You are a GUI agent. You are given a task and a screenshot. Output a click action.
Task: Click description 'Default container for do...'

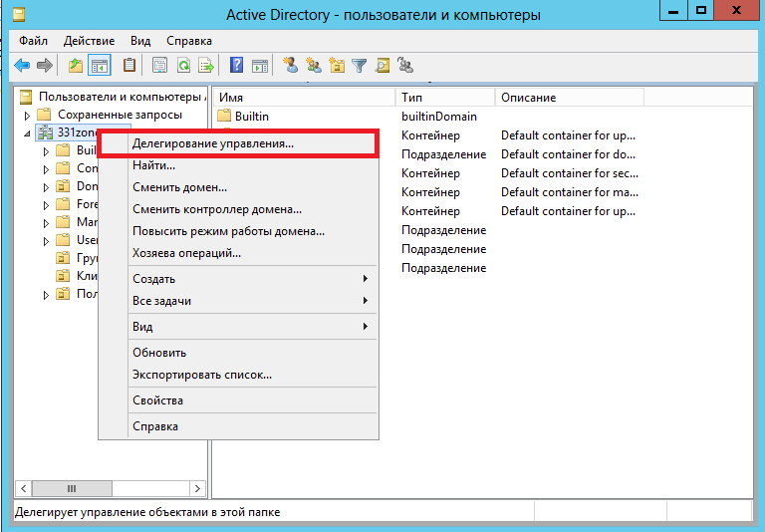point(569,154)
